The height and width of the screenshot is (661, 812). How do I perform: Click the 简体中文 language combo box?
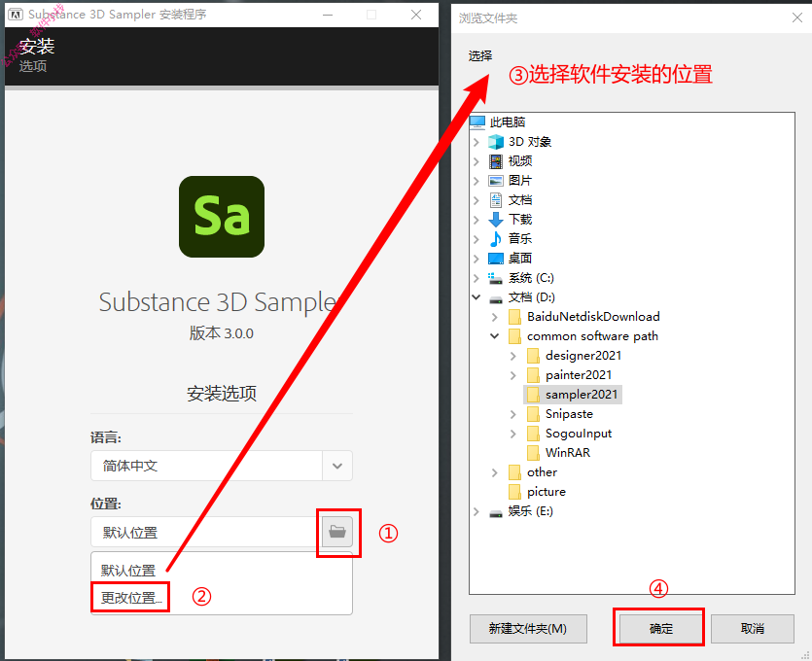pos(222,466)
